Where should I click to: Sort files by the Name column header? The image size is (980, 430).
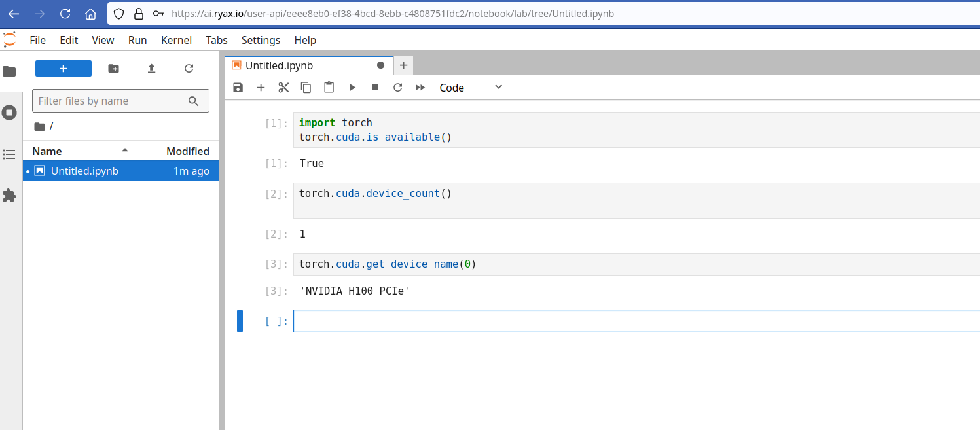click(x=47, y=151)
